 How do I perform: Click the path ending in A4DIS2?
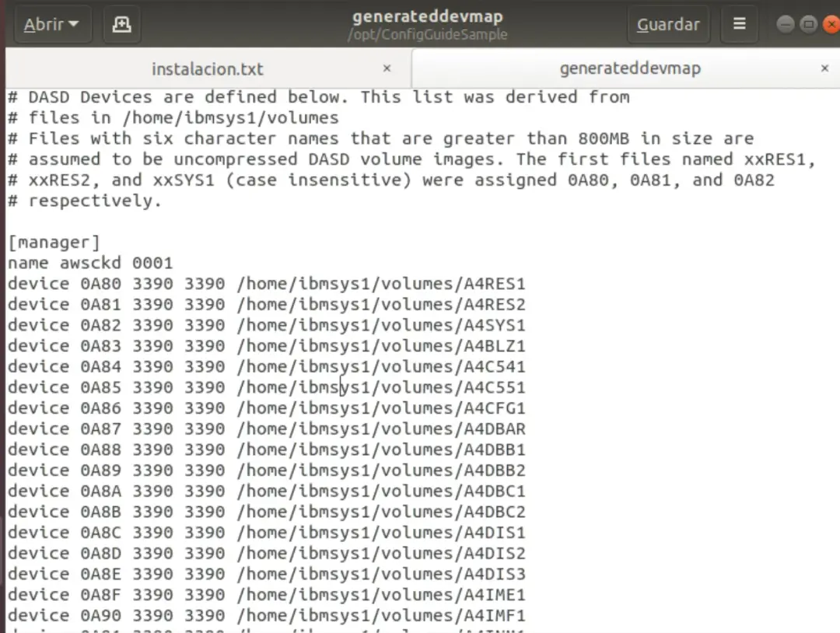pyautogui.click(x=381, y=553)
